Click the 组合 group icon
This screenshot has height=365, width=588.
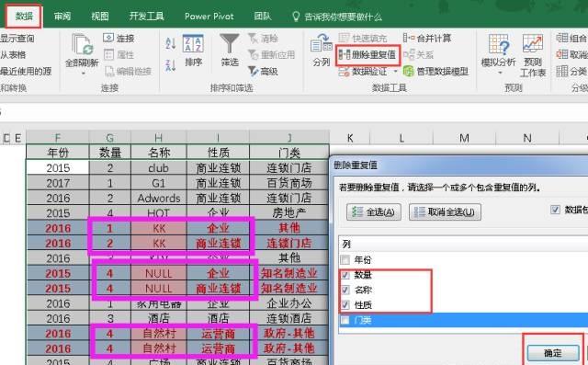click(x=561, y=38)
